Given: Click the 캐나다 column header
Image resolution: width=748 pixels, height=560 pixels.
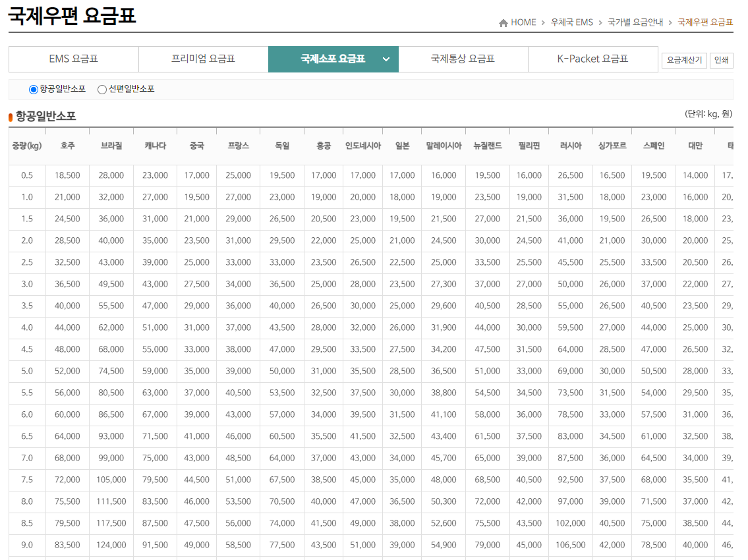Looking at the screenshot, I should 155,146.
